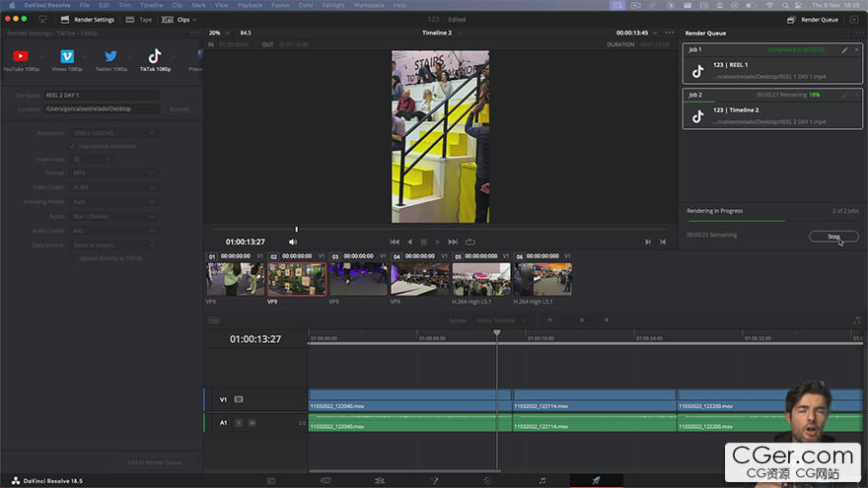Solo the A1 audio track
This screenshot has height=488, width=868.
[239, 423]
